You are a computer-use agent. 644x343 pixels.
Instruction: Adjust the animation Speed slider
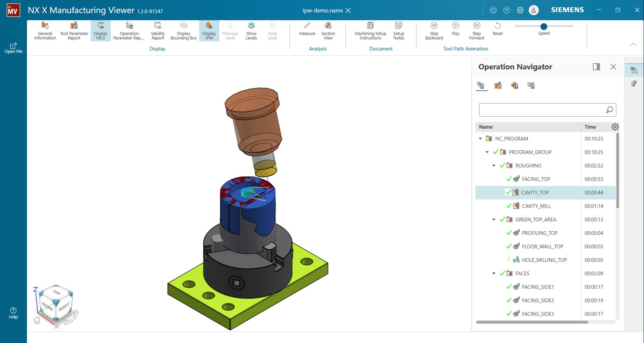coord(544,26)
